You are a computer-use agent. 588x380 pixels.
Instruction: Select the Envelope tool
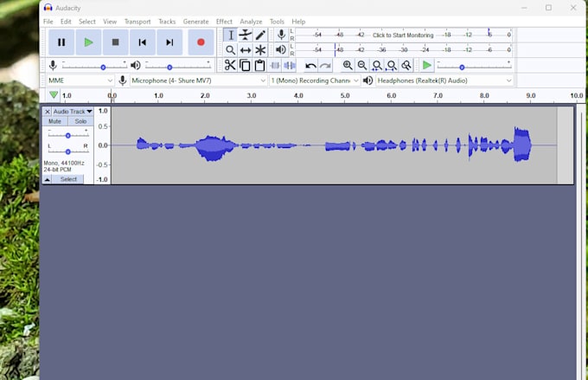[246, 35]
